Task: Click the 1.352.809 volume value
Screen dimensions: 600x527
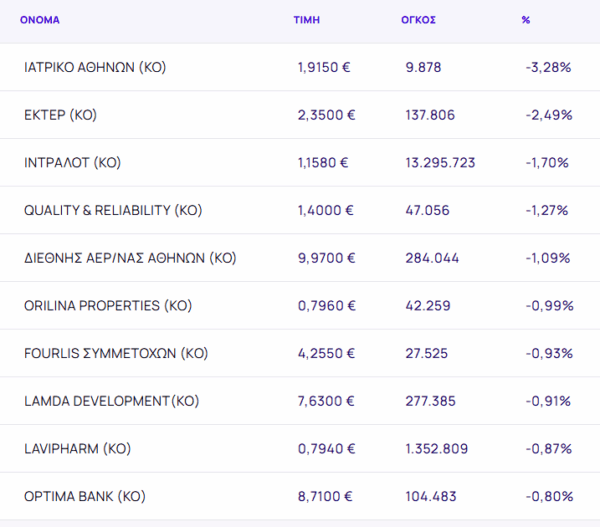Action: coord(436,448)
